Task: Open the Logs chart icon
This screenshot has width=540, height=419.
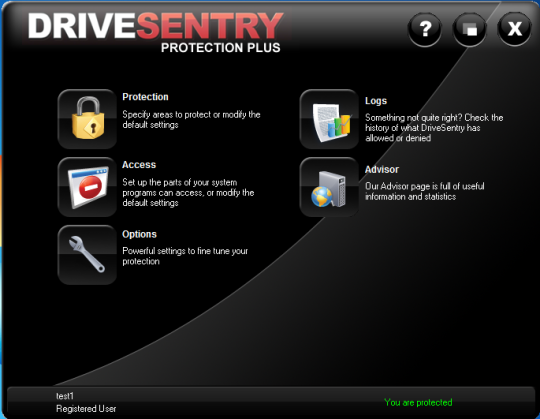Action: [x=329, y=119]
